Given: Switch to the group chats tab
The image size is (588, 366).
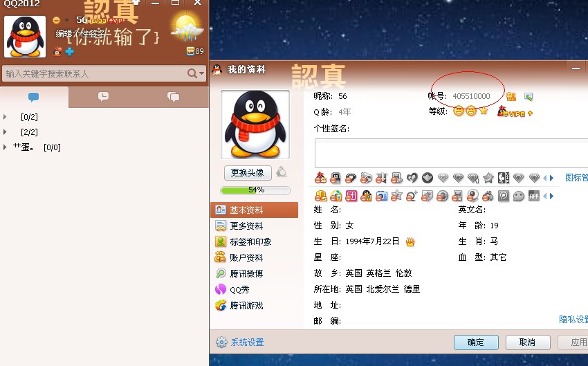Looking at the screenshot, I should [x=173, y=97].
